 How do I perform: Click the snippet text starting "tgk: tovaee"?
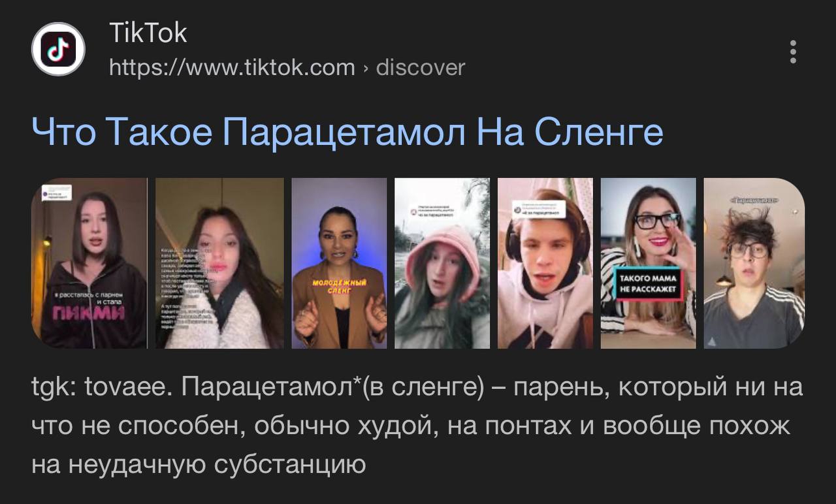click(417, 426)
